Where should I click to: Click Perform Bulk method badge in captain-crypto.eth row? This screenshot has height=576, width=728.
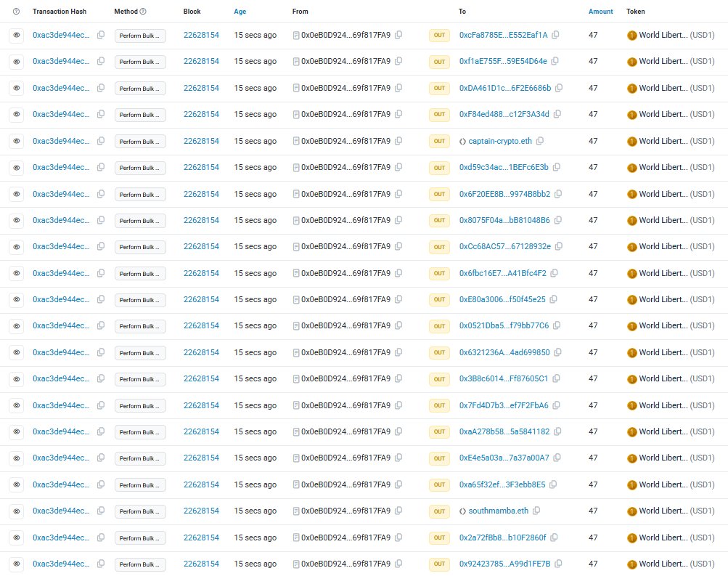coord(140,141)
